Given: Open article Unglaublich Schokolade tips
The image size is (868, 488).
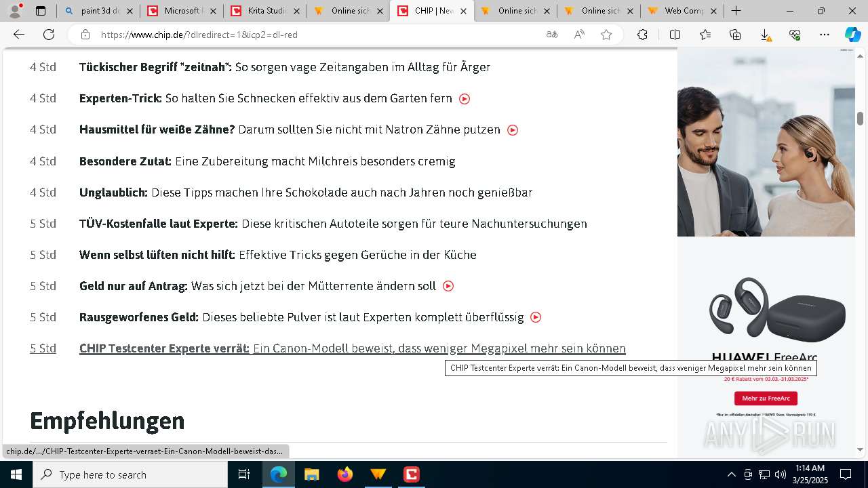Looking at the screenshot, I should tap(306, 192).
